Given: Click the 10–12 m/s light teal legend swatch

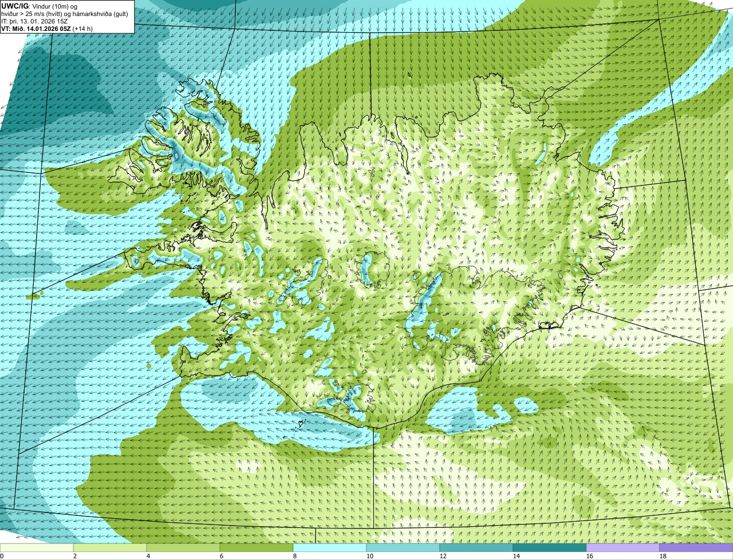Looking at the screenshot, I should pyautogui.click(x=403, y=547).
